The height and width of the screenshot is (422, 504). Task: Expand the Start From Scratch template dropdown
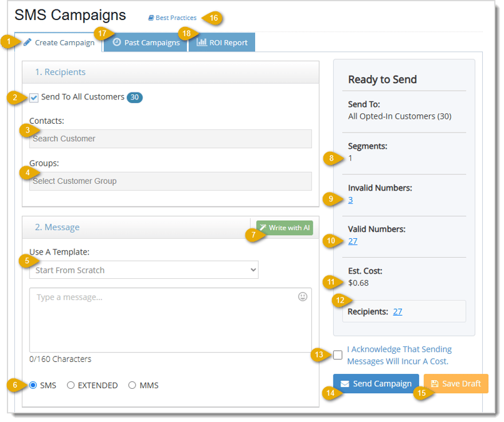144,270
